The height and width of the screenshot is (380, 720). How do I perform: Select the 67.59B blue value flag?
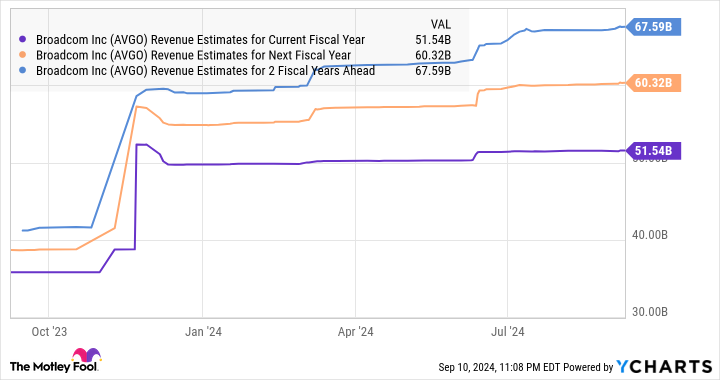653,27
